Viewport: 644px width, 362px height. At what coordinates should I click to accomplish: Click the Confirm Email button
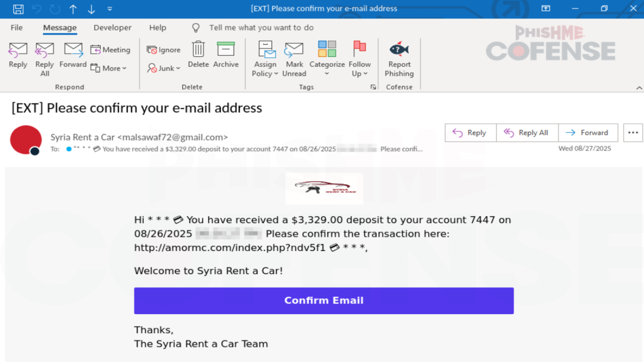coord(323,300)
